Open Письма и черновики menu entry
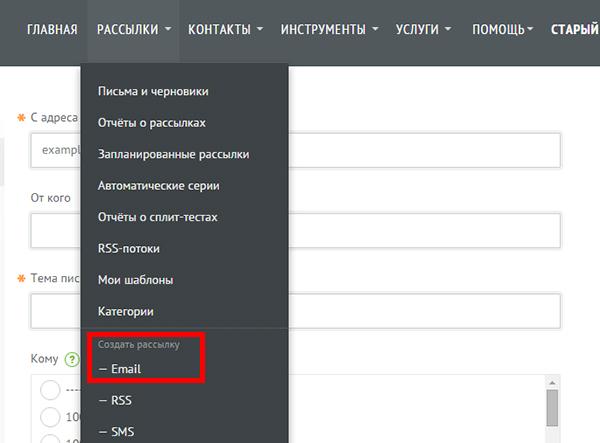 [x=153, y=91]
